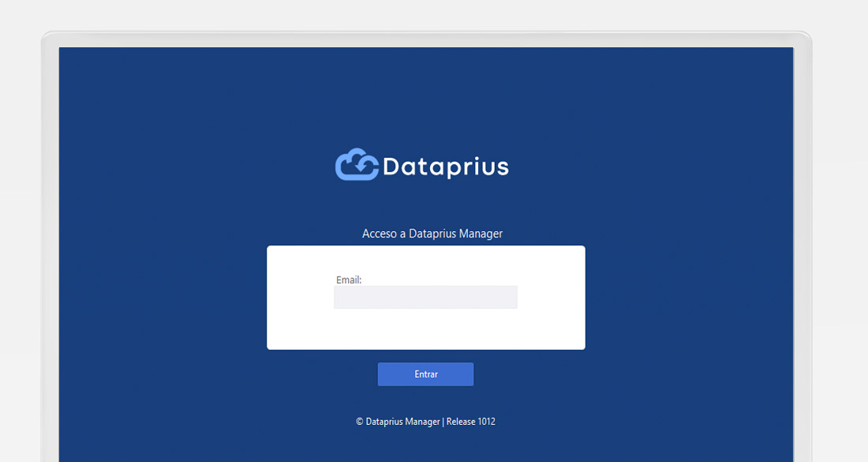This screenshot has width=868, height=462.
Task: Click the 'Email:' field label
Action: (349, 280)
